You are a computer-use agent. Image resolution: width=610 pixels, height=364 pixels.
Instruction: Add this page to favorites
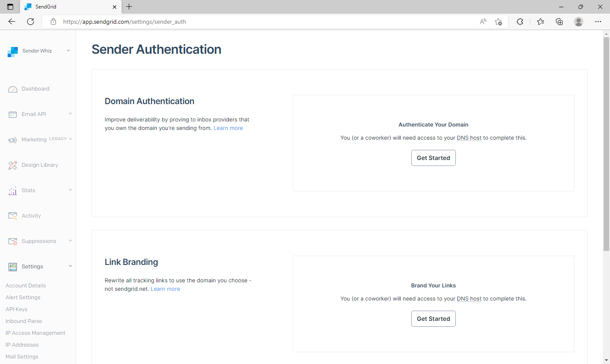pyautogui.click(x=499, y=22)
